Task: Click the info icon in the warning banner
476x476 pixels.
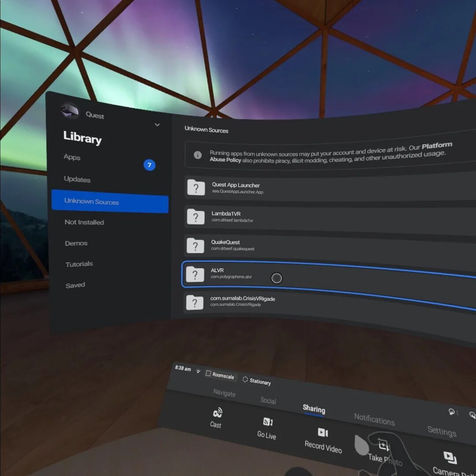Action: (197, 155)
